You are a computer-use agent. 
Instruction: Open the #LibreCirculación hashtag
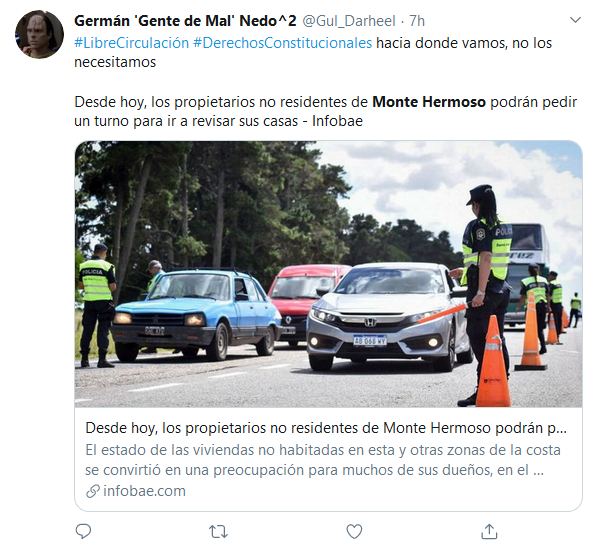131,43
